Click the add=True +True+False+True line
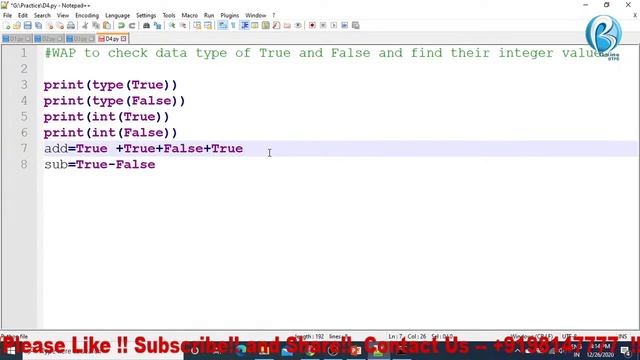The image size is (640, 360). (144, 149)
